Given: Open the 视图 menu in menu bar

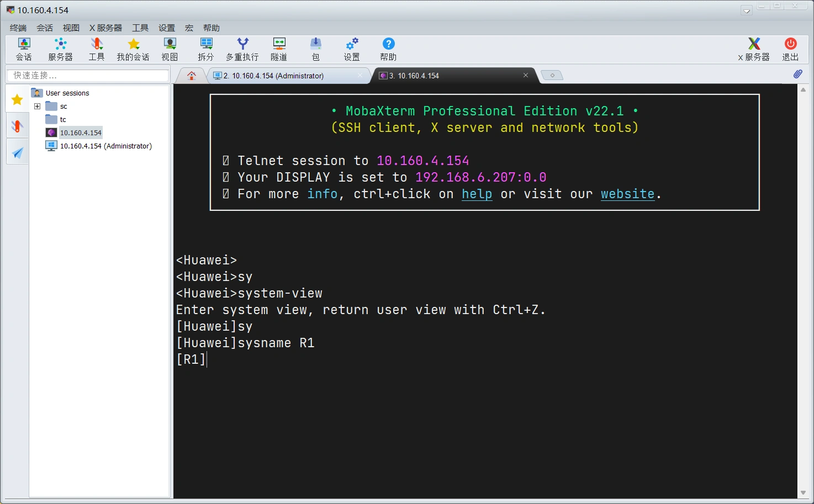Looking at the screenshot, I should click(71, 28).
